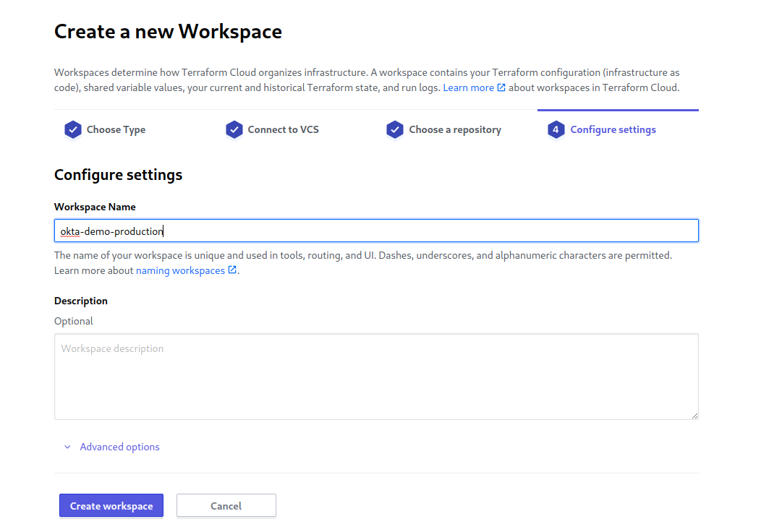Click the chevron beside Advanced options
The width and height of the screenshot is (782, 532).
click(x=67, y=447)
